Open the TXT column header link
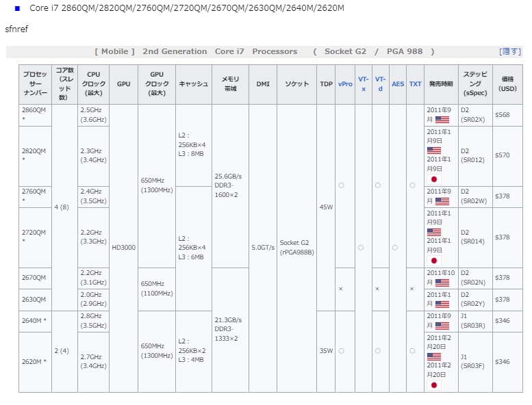This screenshot has height=405, width=532. (415, 83)
